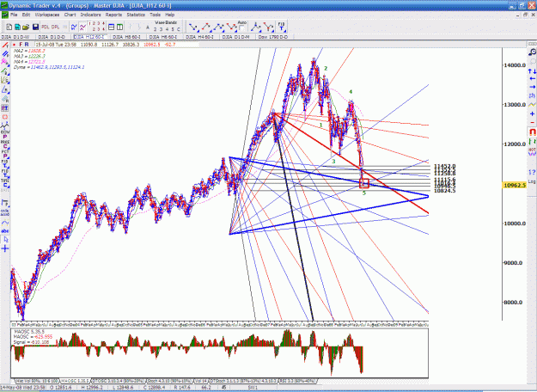The width and height of the screenshot is (537, 392).
Task: Click the blue left arrow in the right toolbar
Action: 532,79
